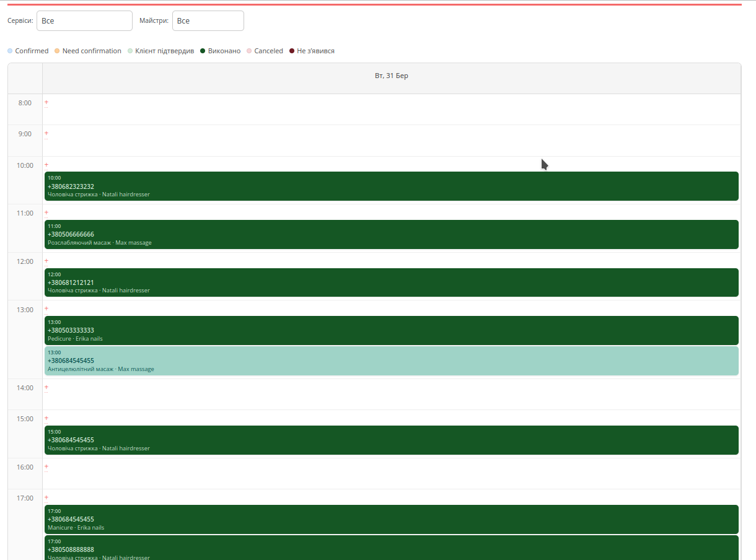Click the Canceled status legend item
Image resolution: width=756 pixels, height=560 pixels.
pyautogui.click(x=265, y=51)
